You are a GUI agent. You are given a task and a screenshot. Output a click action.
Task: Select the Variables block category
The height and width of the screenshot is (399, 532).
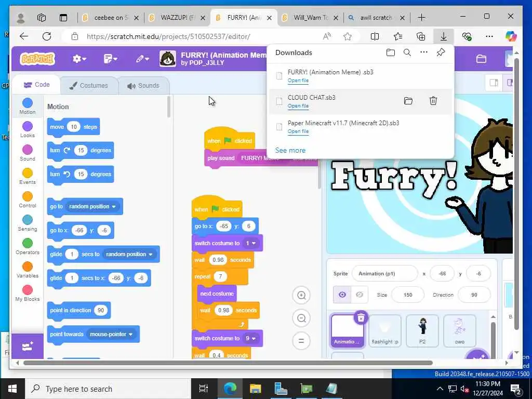(28, 270)
